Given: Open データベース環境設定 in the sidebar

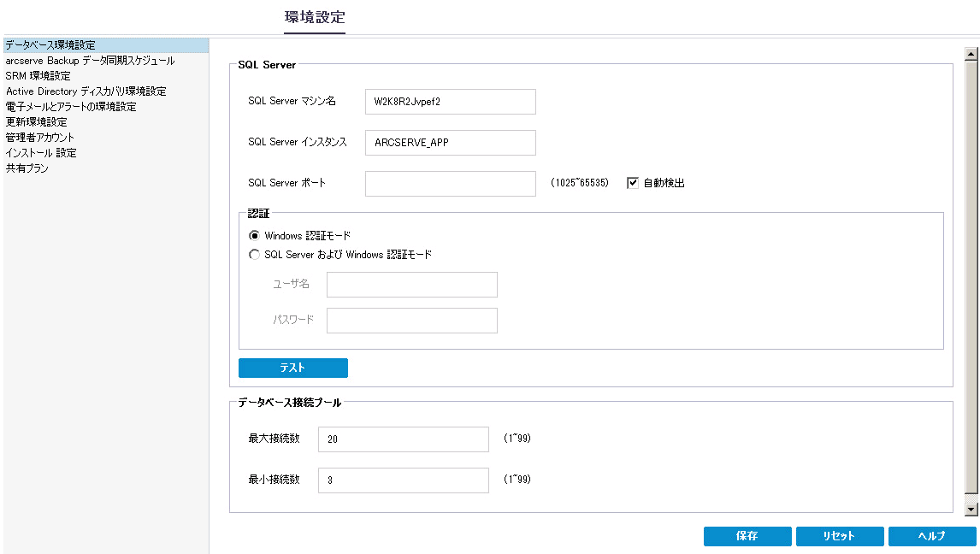Looking at the screenshot, I should pos(50,45).
